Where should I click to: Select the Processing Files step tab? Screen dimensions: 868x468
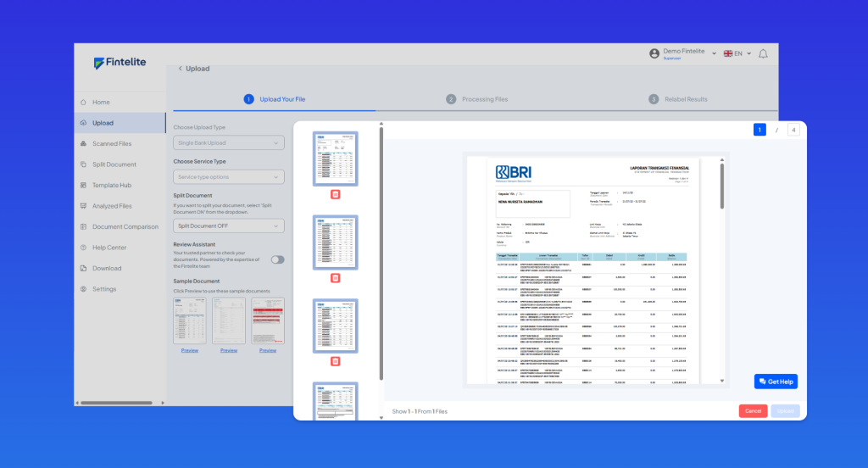(x=477, y=99)
